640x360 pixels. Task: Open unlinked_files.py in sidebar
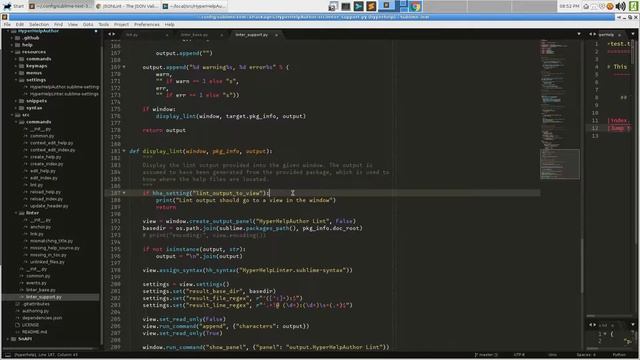tap(47, 262)
